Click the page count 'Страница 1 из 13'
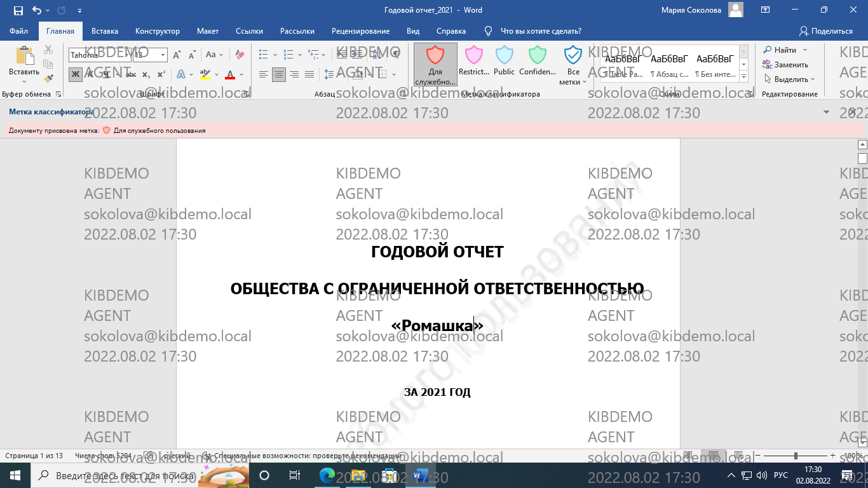This screenshot has width=868, height=488. [x=34, y=456]
